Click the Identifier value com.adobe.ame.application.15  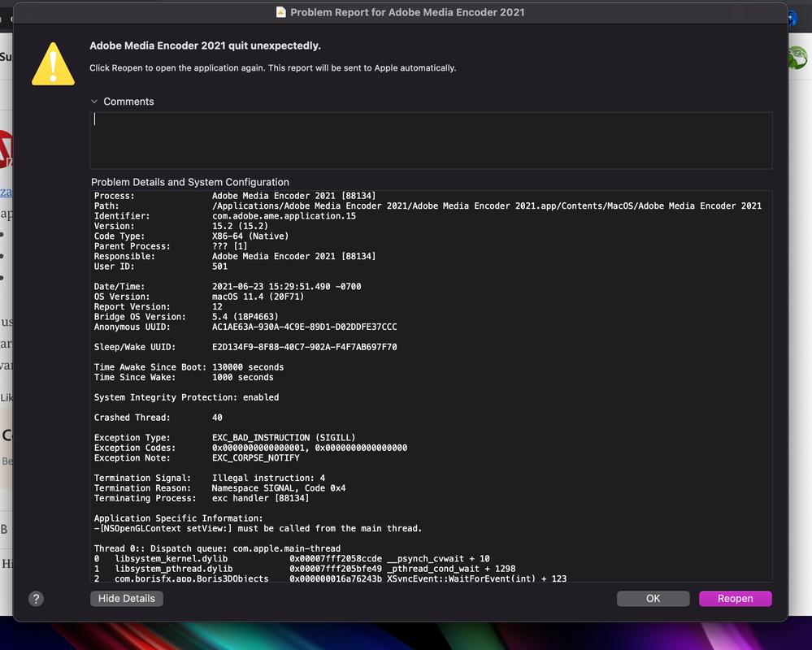coord(284,216)
